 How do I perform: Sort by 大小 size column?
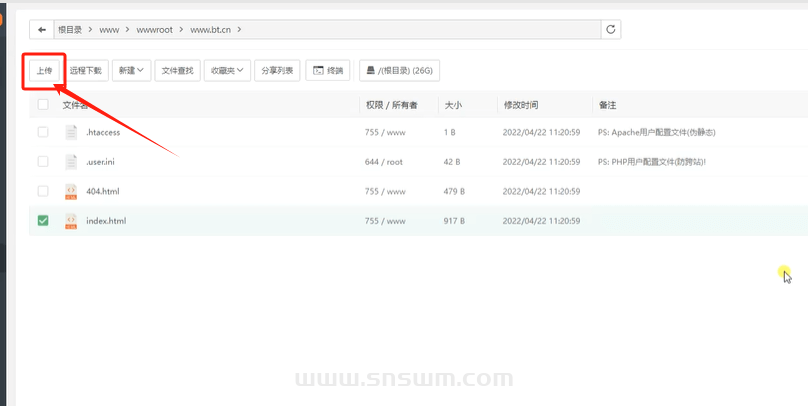coord(453,105)
